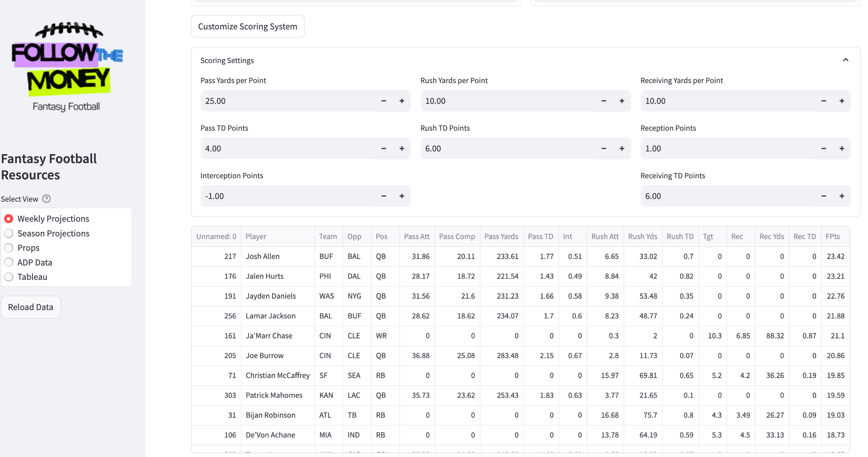
Task: Decrement Reception Points value
Action: [823, 148]
